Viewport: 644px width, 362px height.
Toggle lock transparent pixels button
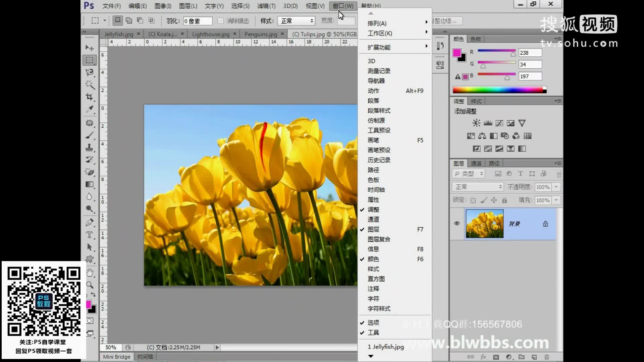(x=473, y=200)
